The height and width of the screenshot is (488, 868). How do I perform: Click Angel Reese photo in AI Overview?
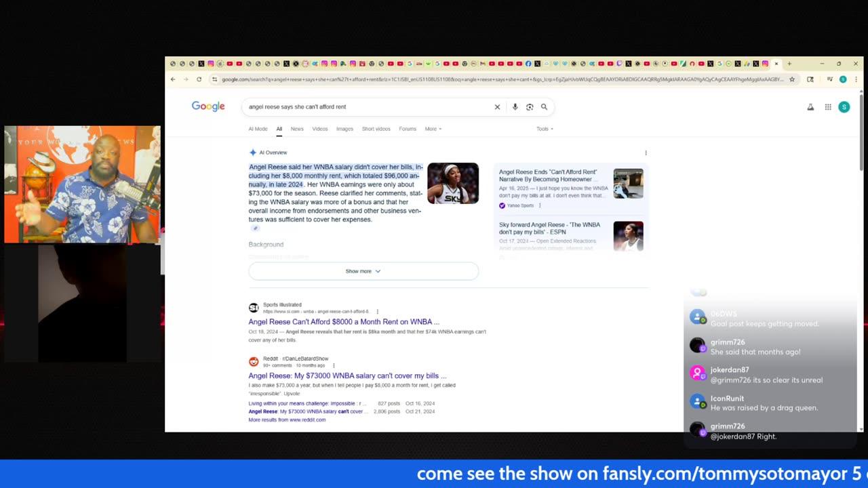(x=453, y=183)
